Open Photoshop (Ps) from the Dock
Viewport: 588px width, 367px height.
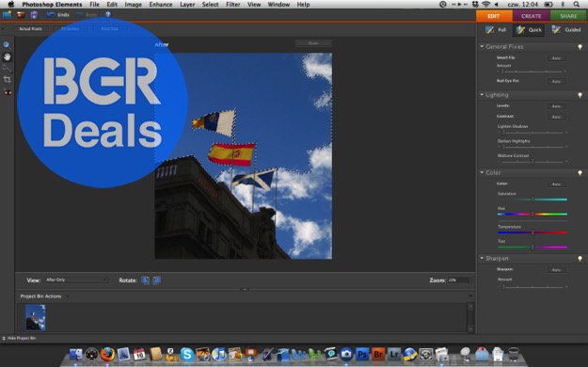tap(362, 354)
